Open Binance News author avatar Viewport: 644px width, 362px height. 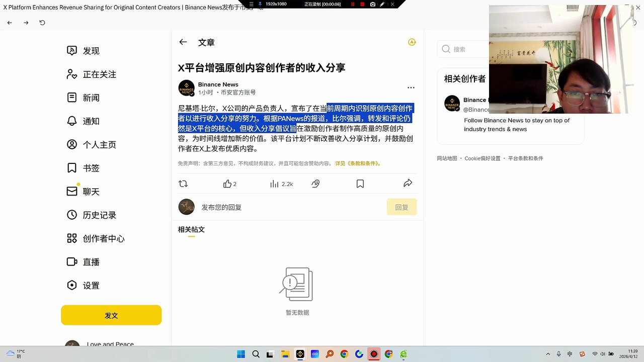pyautogui.click(x=187, y=88)
